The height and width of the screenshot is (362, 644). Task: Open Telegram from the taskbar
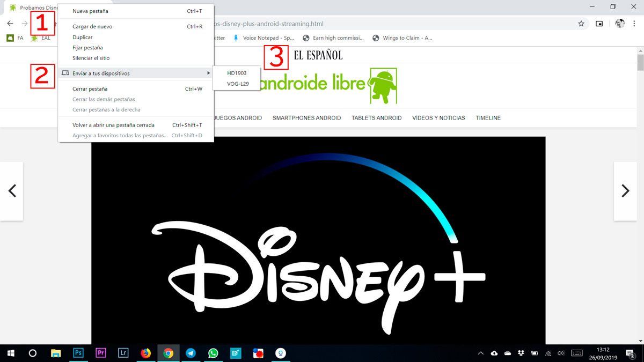tap(191, 353)
